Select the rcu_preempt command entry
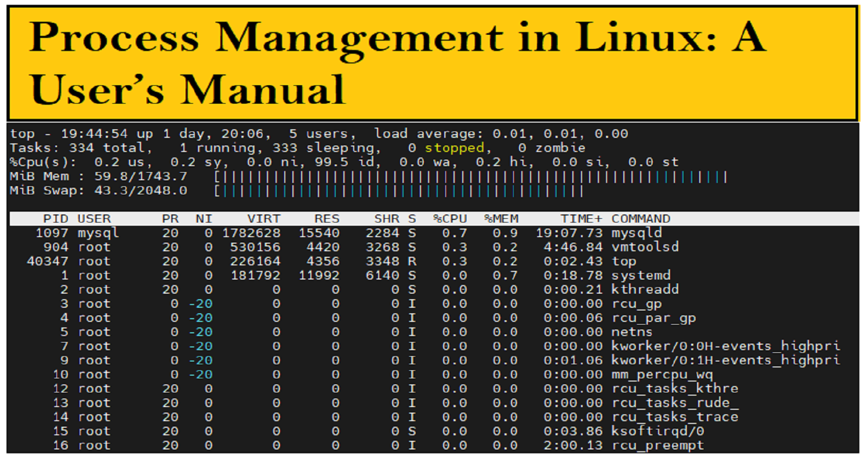Image resolution: width=868 pixels, height=456 pixels. 658,446
